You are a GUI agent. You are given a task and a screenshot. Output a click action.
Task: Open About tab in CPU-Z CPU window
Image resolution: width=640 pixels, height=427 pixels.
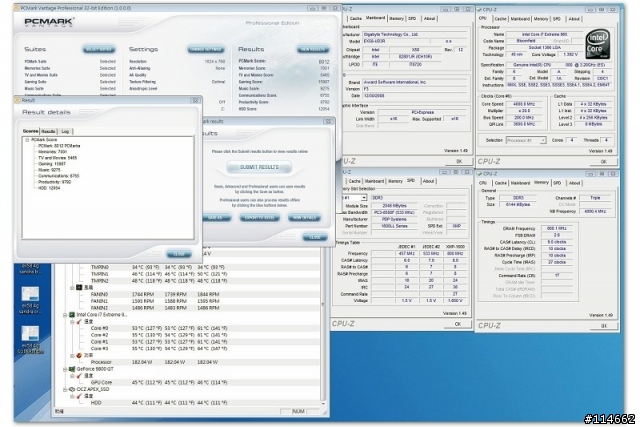tap(574, 19)
